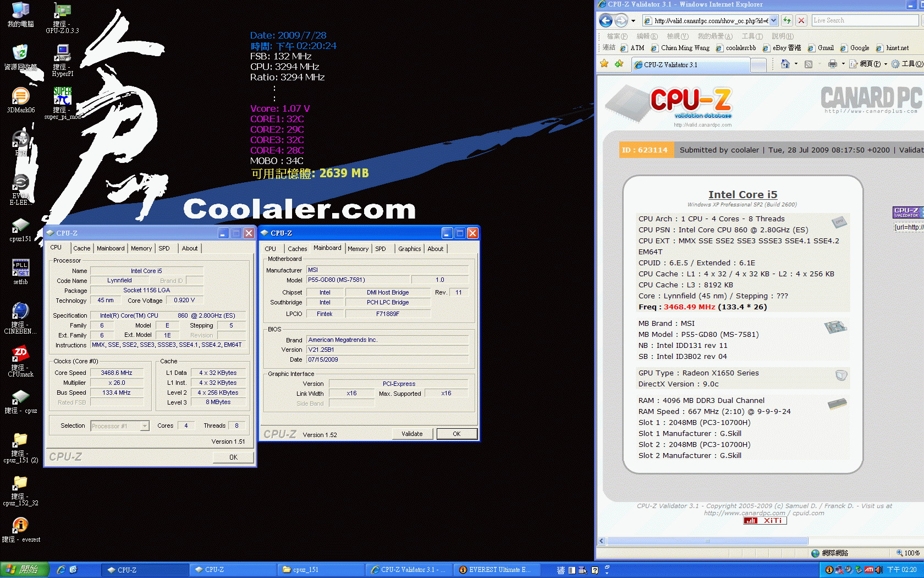The width and height of the screenshot is (924, 578).
Task: Open the Recycle Bin desktop icon
Action: point(20,57)
